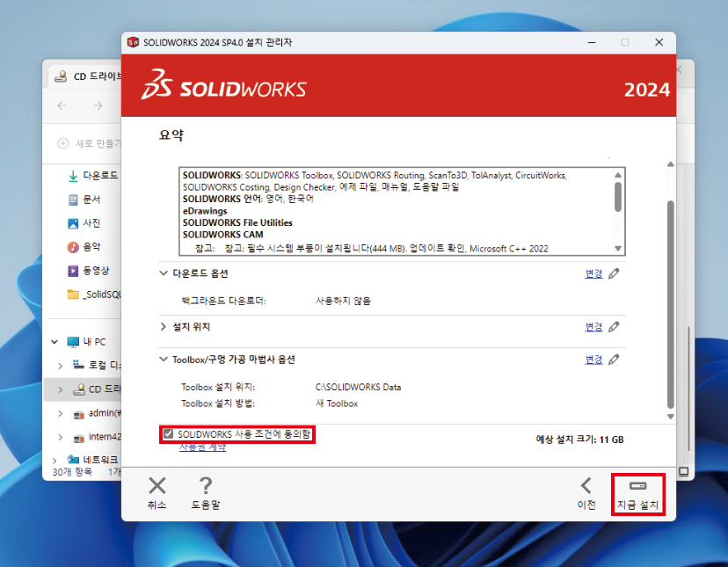
Task: Click '예상 설치 크기: 11 GB' text
Action: (579, 440)
